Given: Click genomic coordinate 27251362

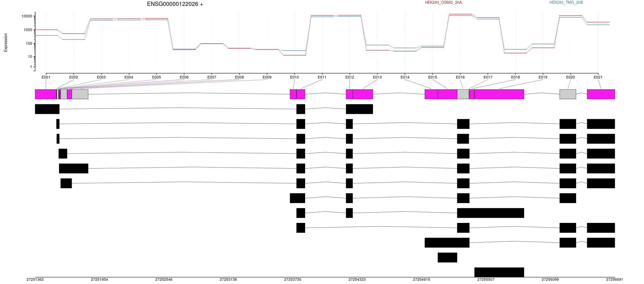Looking at the screenshot, I should (35, 279).
